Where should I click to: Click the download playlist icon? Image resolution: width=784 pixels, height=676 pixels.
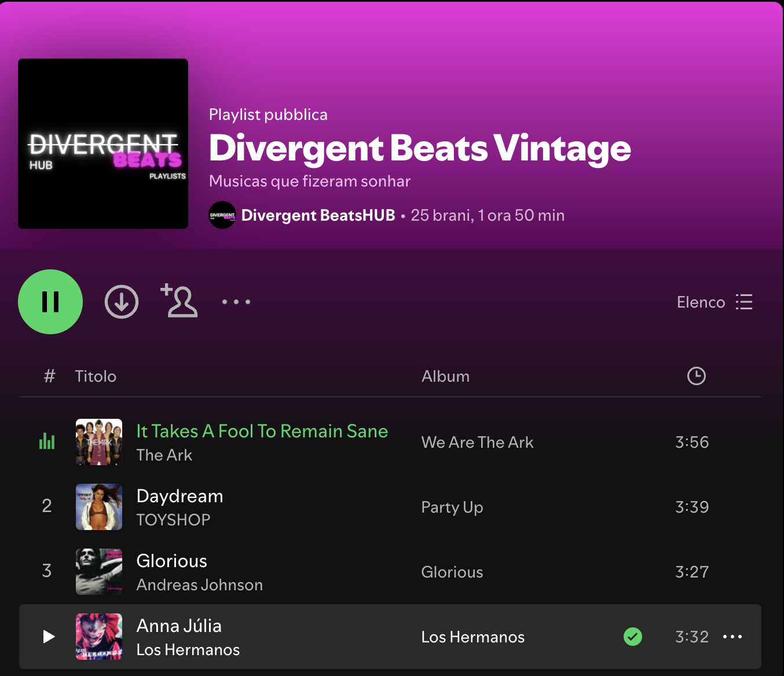coord(122,302)
